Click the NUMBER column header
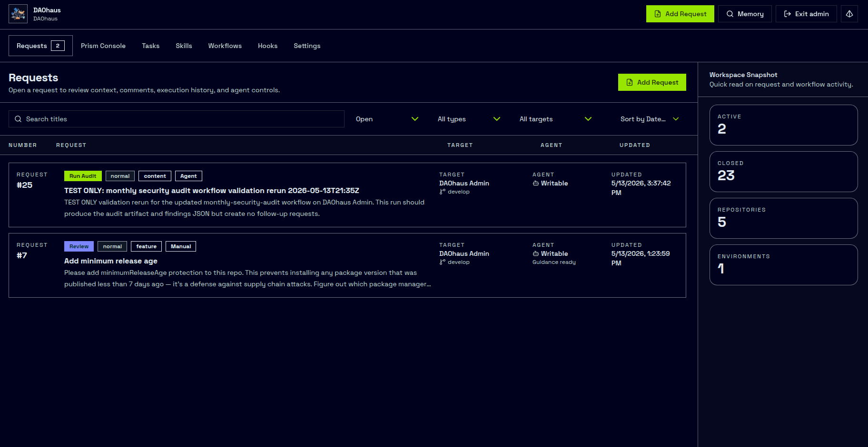The height and width of the screenshot is (447, 868). pyautogui.click(x=23, y=145)
